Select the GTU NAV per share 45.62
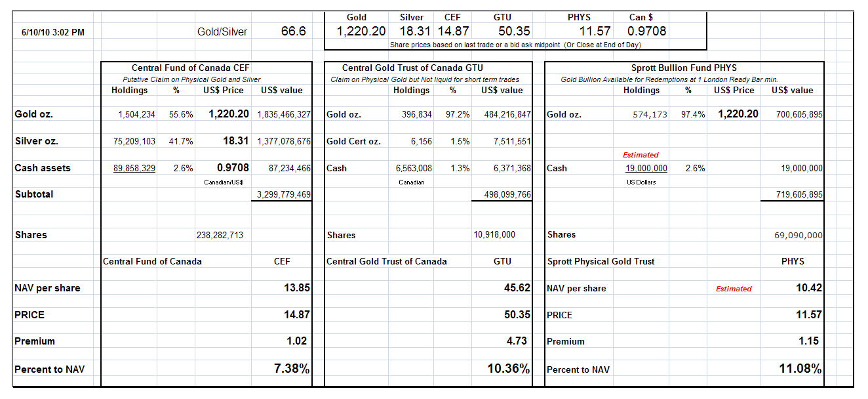868x399 pixels. pos(517,287)
